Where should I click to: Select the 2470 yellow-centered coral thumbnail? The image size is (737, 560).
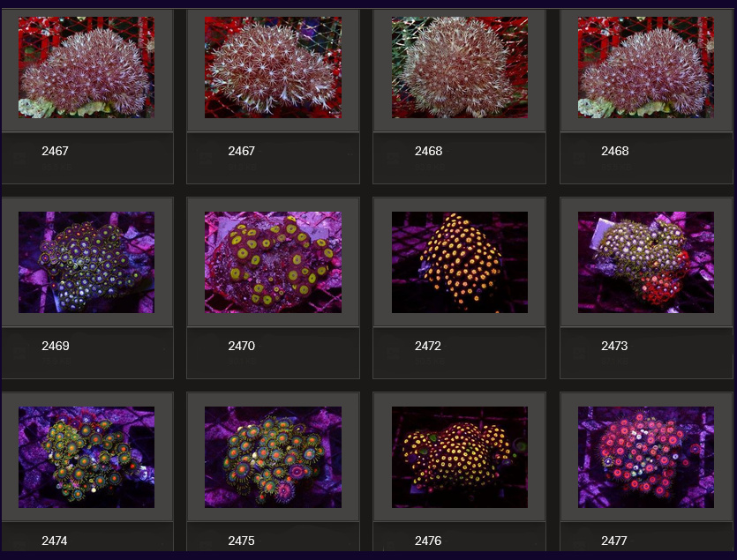point(273,262)
